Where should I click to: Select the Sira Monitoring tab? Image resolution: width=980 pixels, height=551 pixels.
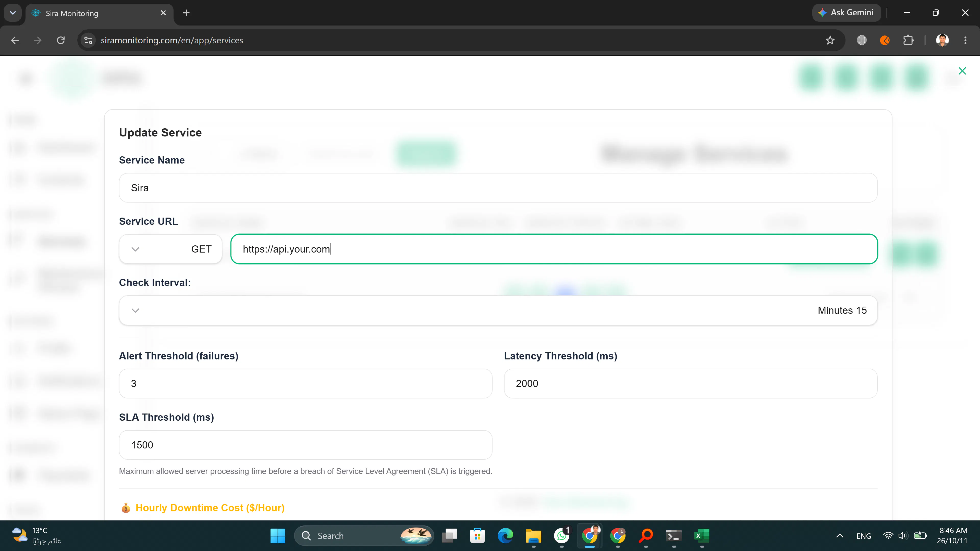click(x=100, y=13)
